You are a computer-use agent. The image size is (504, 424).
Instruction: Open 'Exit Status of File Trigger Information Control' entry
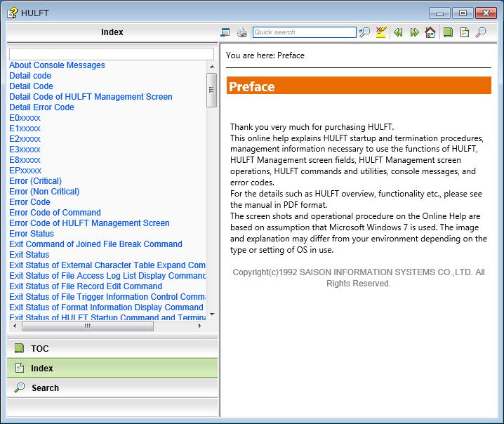click(107, 297)
